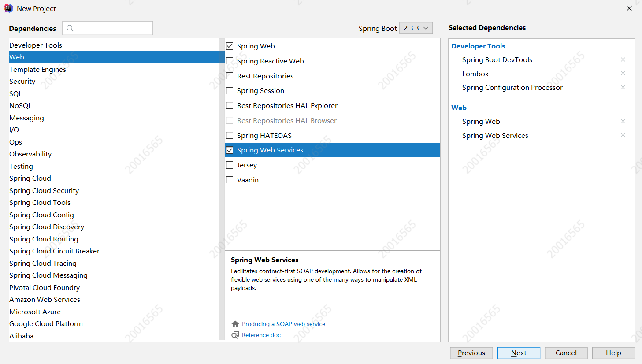Check the Spring Session checkbox

(x=230, y=91)
